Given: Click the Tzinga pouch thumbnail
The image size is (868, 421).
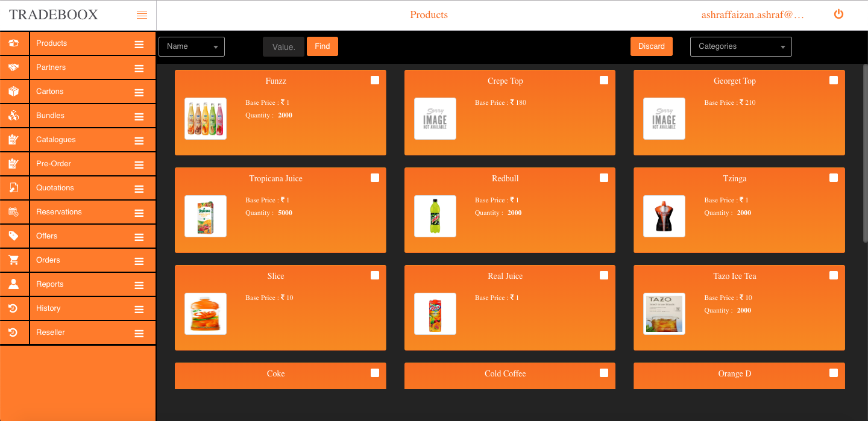Looking at the screenshot, I should [x=664, y=216].
